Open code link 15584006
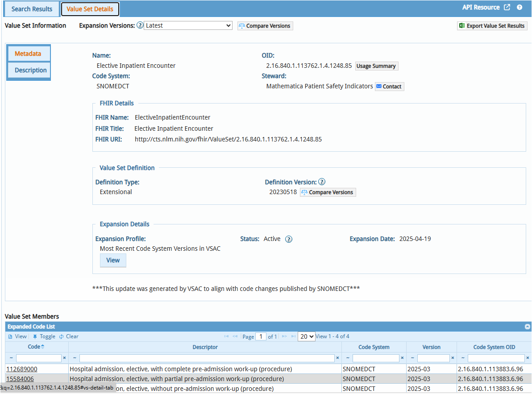 pyautogui.click(x=20, y=379)
